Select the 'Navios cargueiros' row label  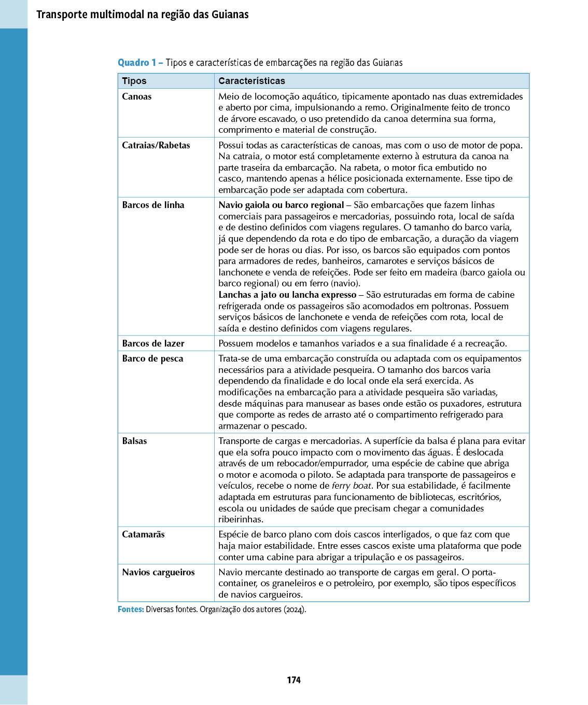(159, 572)
